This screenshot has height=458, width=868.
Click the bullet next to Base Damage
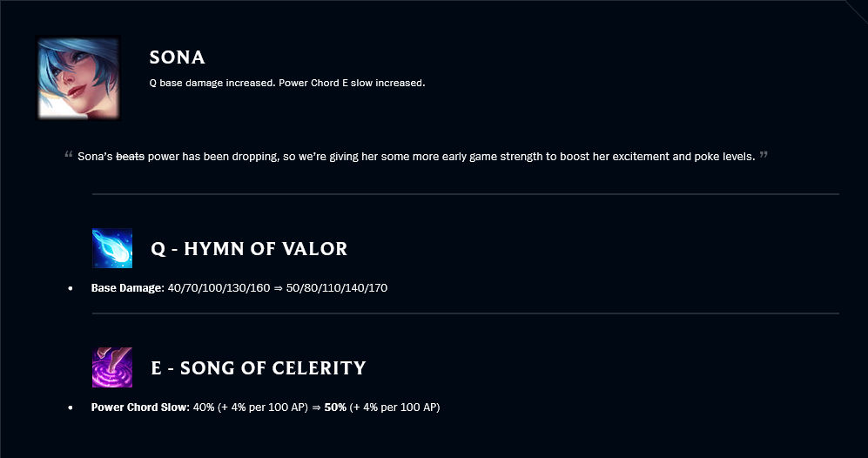point(71,288)
